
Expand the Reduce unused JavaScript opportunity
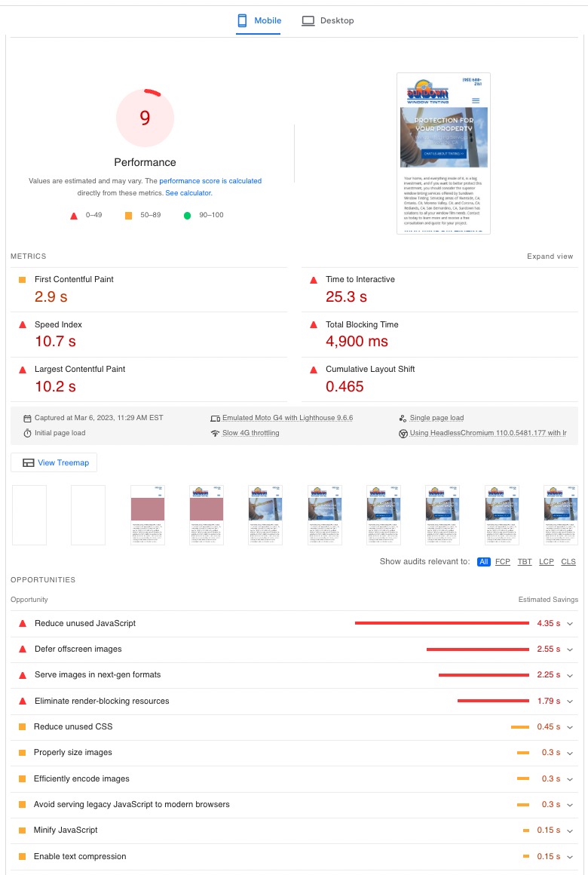tap(570, 624)
